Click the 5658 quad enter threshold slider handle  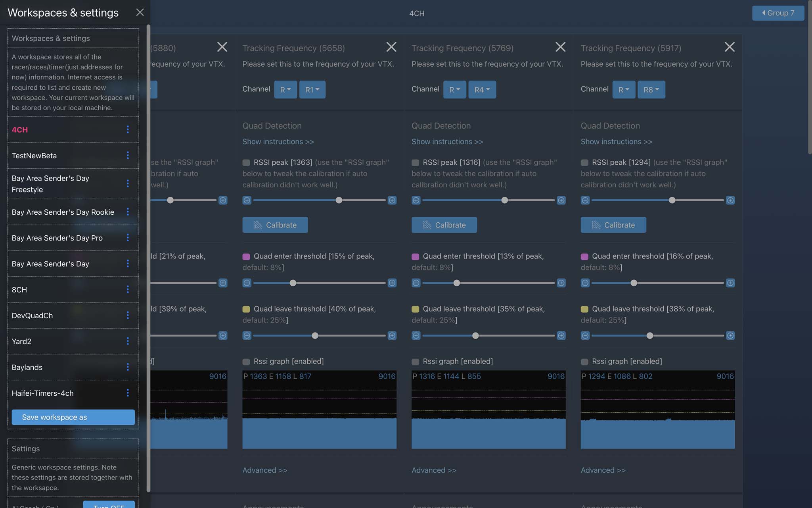pos(293,283)
